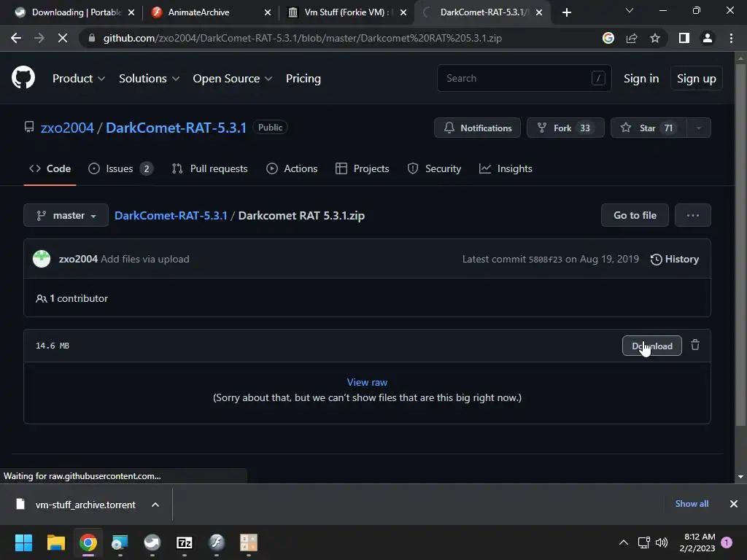Click the Download button
This screenshot has width=747, height=560.
[651, 346]
